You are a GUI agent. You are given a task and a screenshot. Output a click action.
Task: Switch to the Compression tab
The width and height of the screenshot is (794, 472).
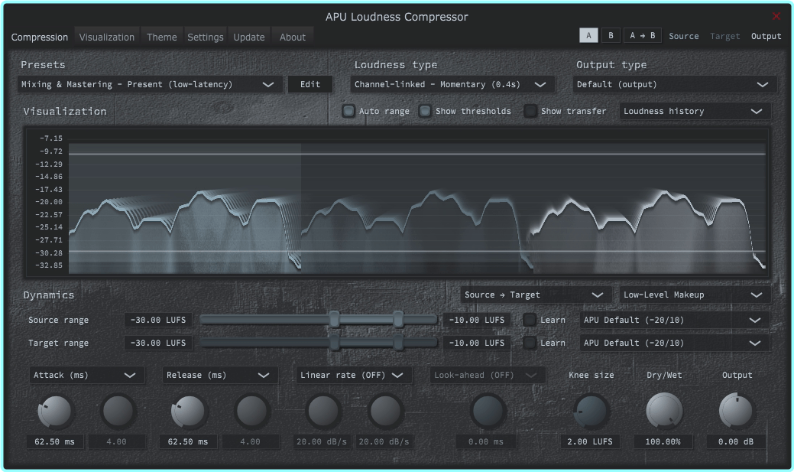tap(39, 37)
